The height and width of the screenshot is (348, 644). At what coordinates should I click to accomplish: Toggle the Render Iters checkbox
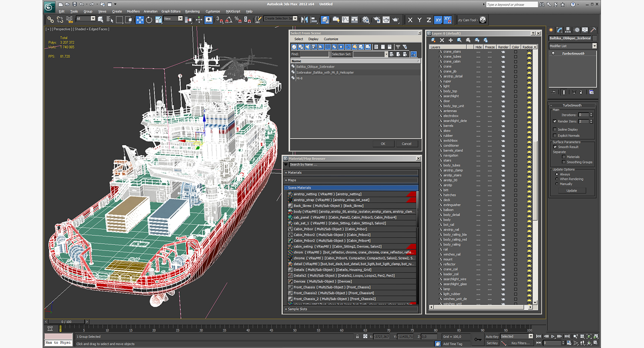pos(555,121)
